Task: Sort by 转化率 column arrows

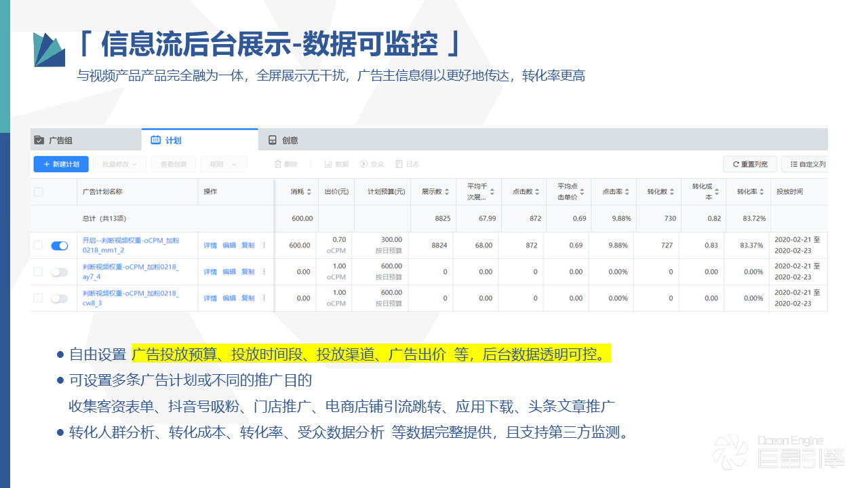Action: (762, 192)
